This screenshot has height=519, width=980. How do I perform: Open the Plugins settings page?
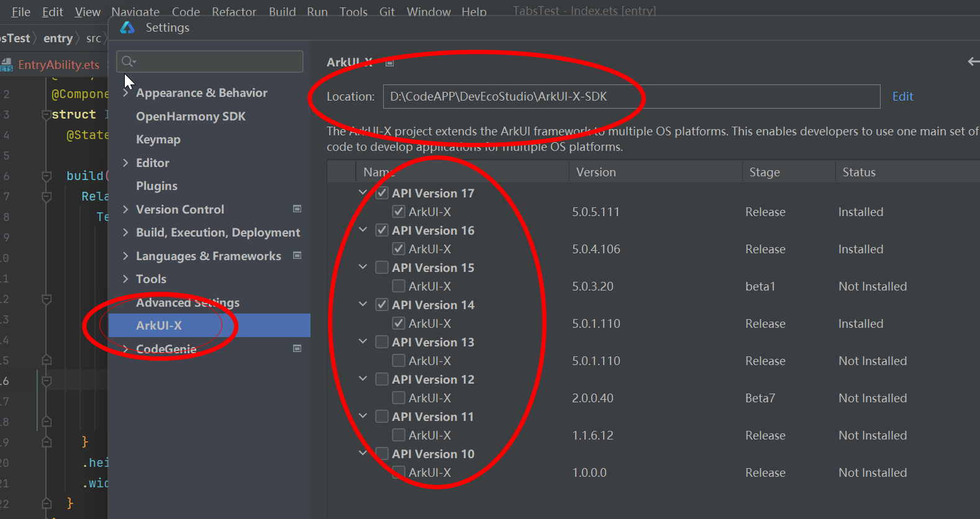[157, 186]
